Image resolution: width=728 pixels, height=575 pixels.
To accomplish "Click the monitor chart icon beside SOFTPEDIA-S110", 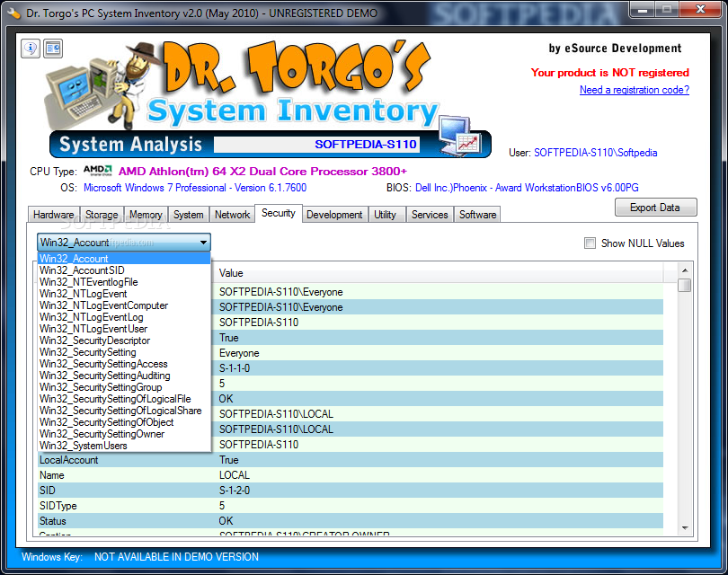I will (x=459, y=136).
